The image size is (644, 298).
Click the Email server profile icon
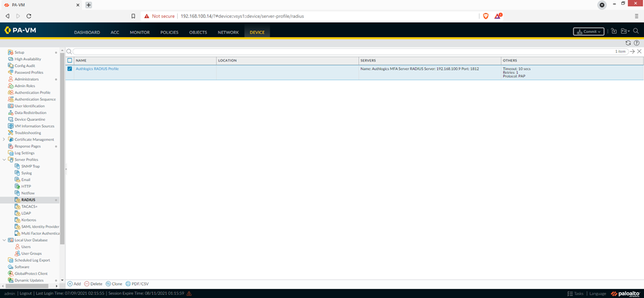click(x=17, y=179)
